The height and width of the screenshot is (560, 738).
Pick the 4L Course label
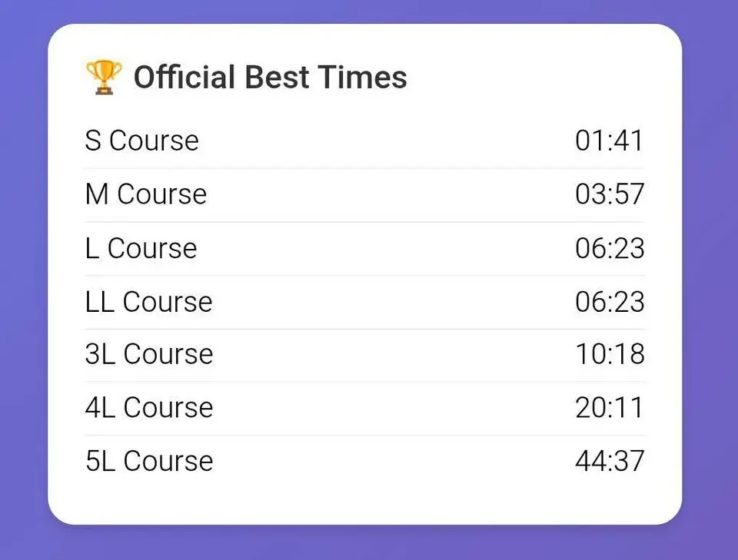[149, 407]
